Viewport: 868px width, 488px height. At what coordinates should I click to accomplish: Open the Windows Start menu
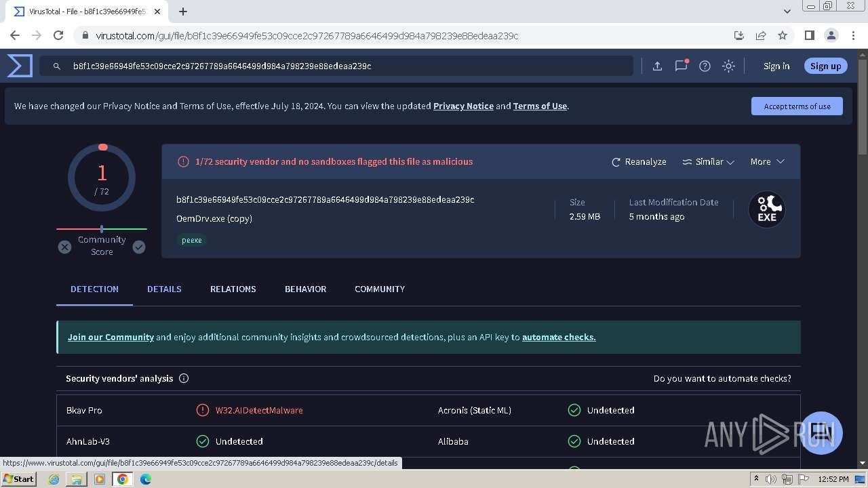click(x=18, y=479)
